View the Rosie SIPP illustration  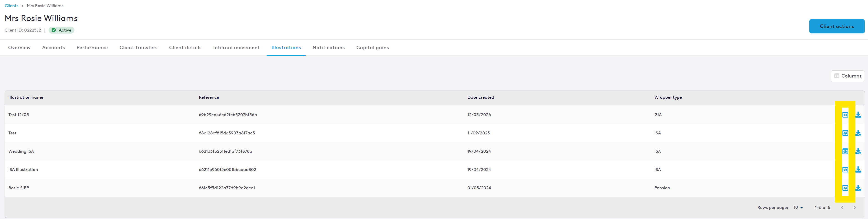[x=845, y=188]
